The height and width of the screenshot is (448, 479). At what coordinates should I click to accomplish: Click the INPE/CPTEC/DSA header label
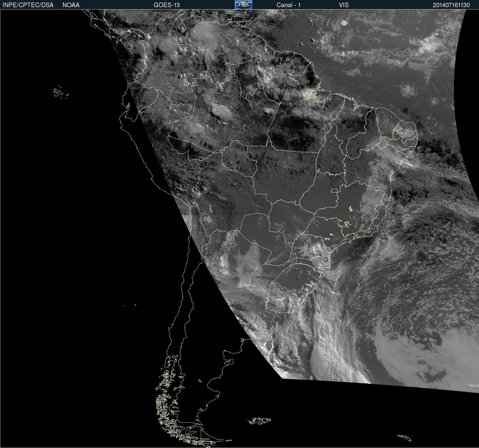point(28,5)
